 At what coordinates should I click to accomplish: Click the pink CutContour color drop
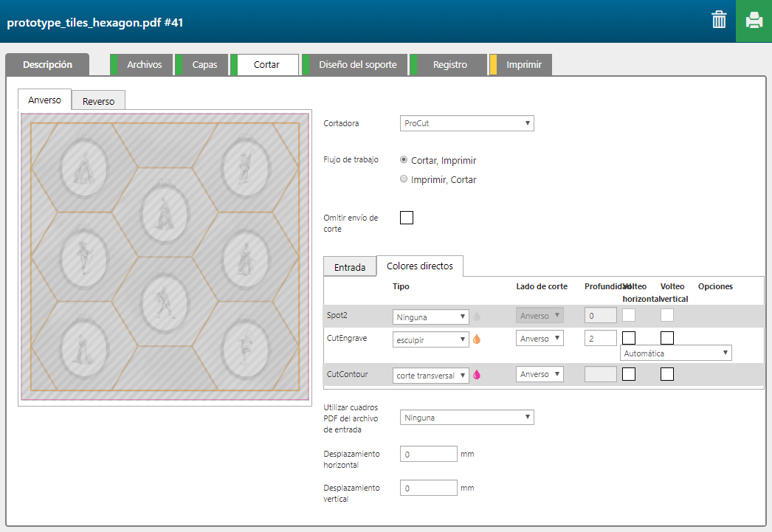477,375
